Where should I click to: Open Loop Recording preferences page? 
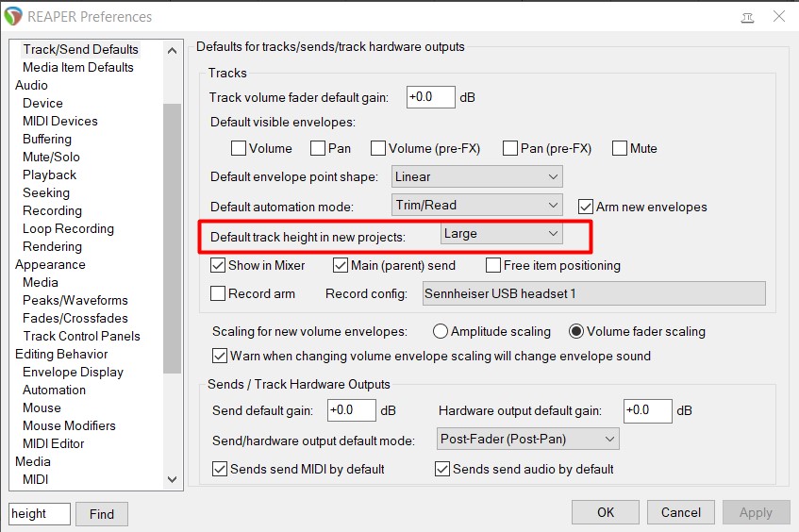tap(68, 228)
